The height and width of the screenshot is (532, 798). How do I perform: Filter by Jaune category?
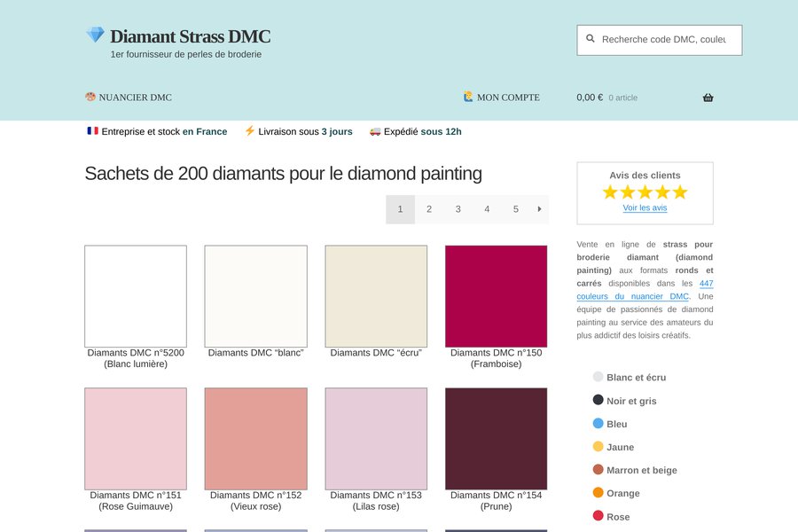coord(621,447)
